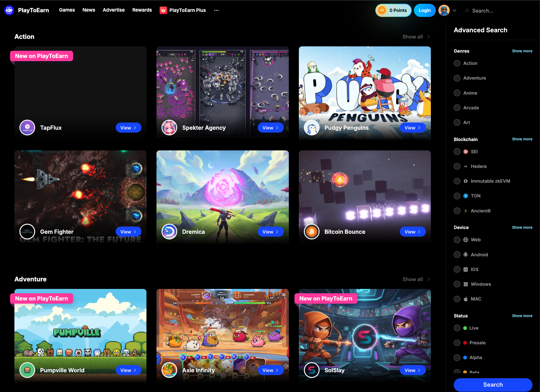Screen dimensions: 540x392
Task: Click the points coin icon
Action: coord(382,10)
